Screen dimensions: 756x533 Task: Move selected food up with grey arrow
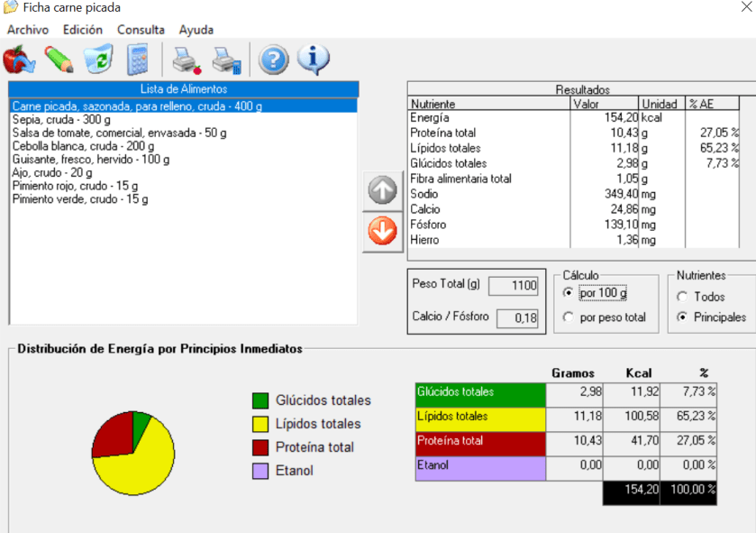tap(383, 191)
